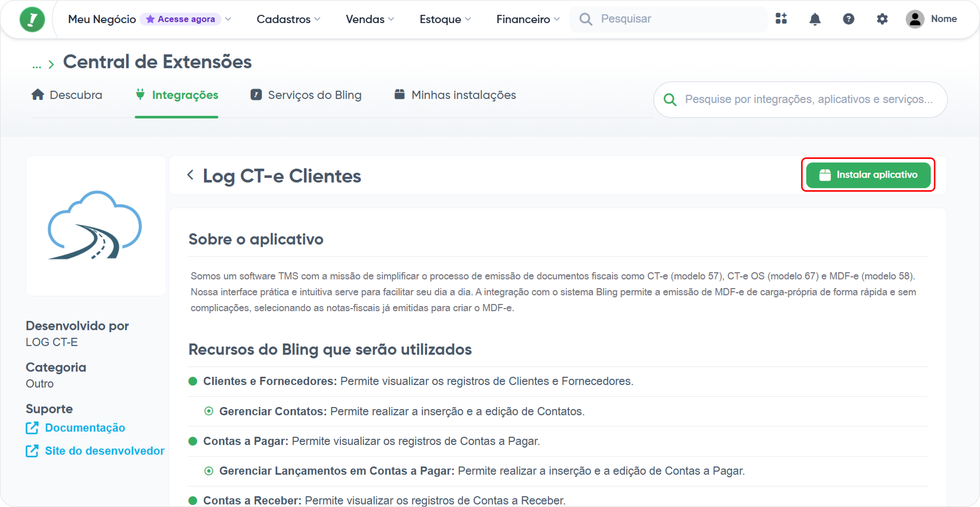Click the Clientes e Fornecedores permission text

point(418,381)
